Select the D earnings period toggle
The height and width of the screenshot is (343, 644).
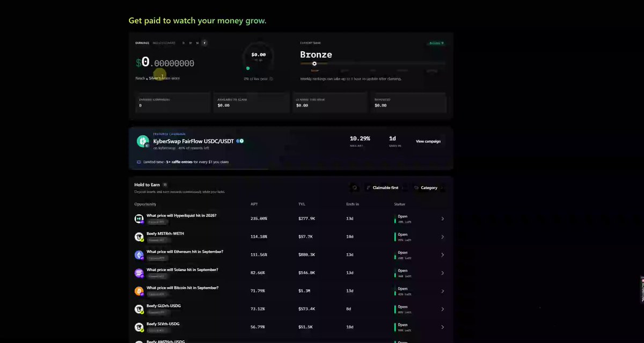[x=184, y=43]
